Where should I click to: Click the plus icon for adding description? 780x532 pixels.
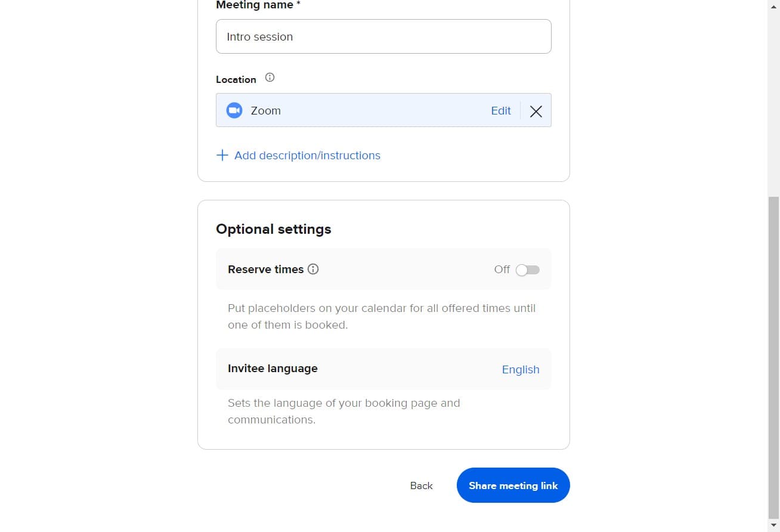(222, 156)
